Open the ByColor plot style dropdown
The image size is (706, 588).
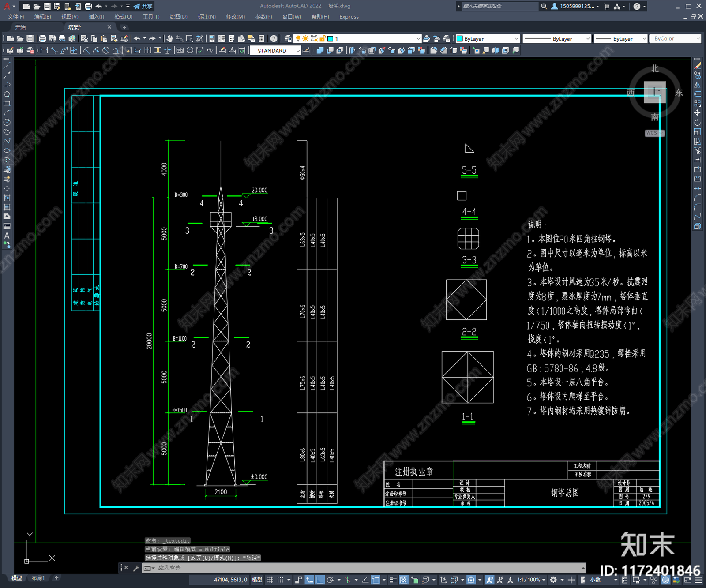pyautogui.click(x=698, y=39)
